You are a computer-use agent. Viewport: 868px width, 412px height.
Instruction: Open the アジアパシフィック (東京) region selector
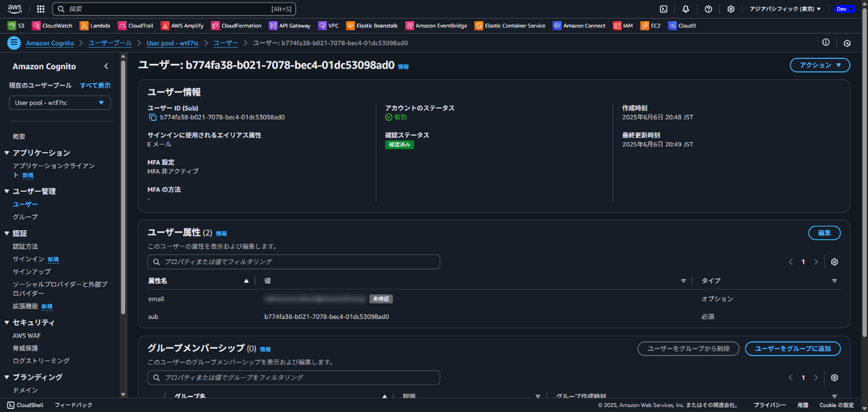pos(785,9)
